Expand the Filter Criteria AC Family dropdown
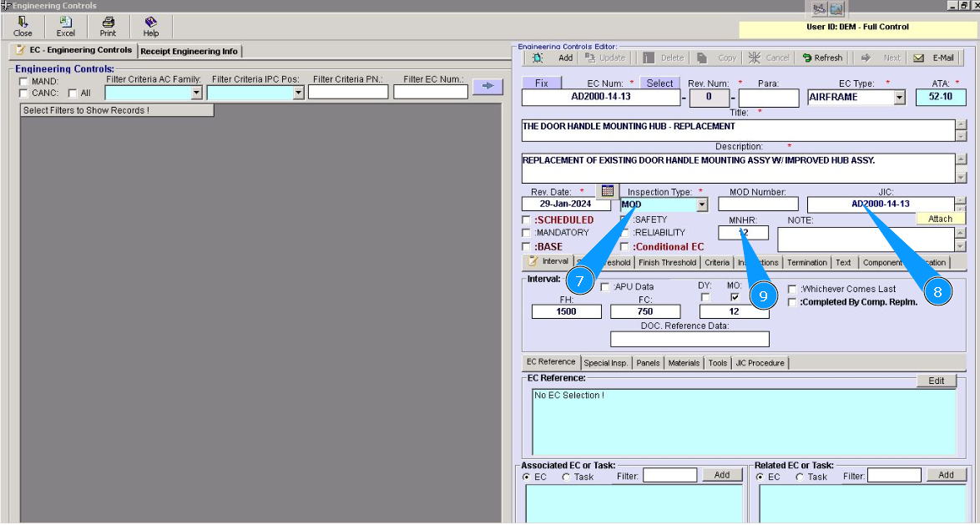980x525 pixels. click(x=196, y=93)
